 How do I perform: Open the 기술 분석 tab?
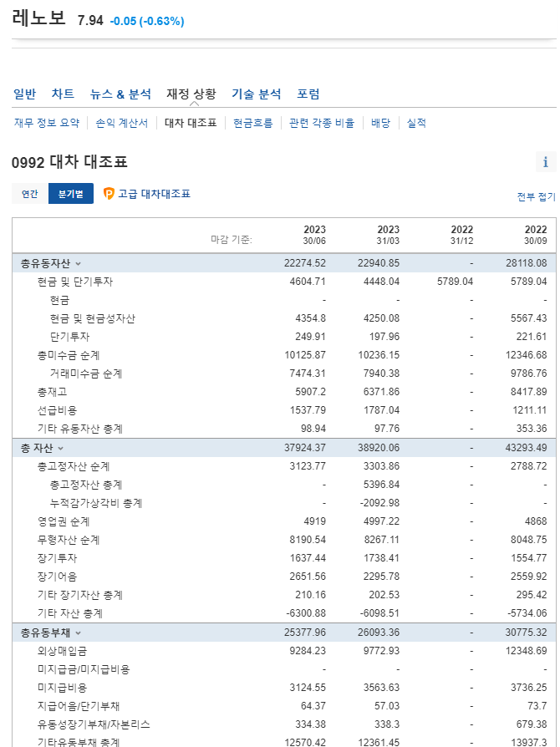[257, 94]
